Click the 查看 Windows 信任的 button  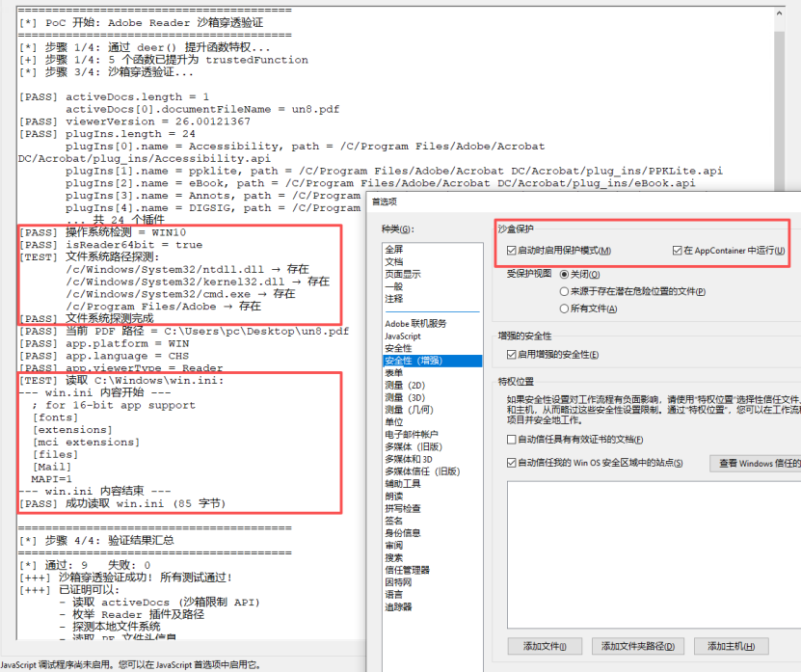756,463
